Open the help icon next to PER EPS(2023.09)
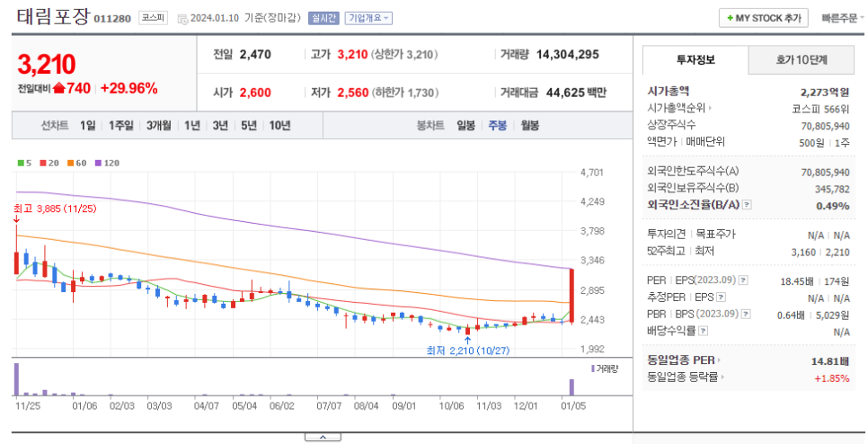The image size is (868, 444). click(x=743, y=280)
